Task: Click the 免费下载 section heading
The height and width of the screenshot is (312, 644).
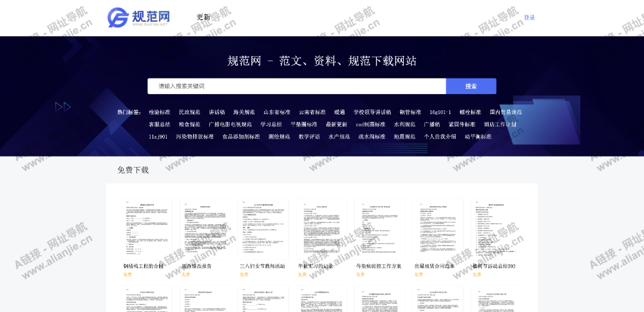Action: pos(133,170)
